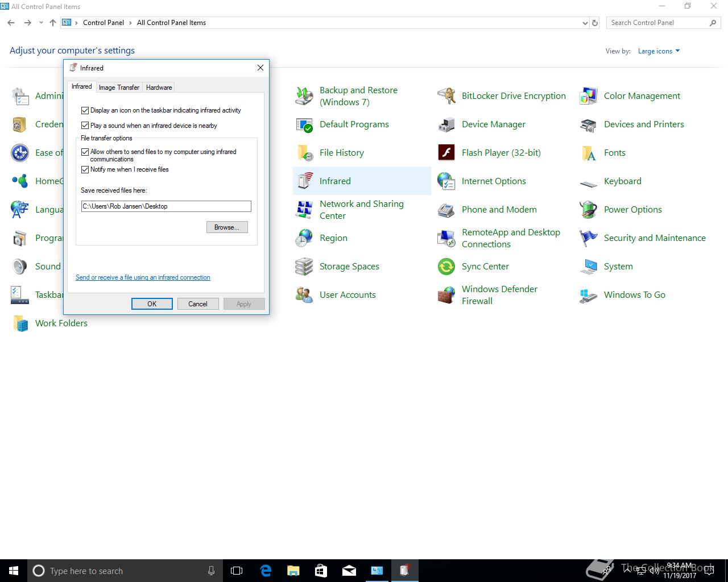
Task: Expand the recent locations chevron beside Forward
Action: [41, 23]
